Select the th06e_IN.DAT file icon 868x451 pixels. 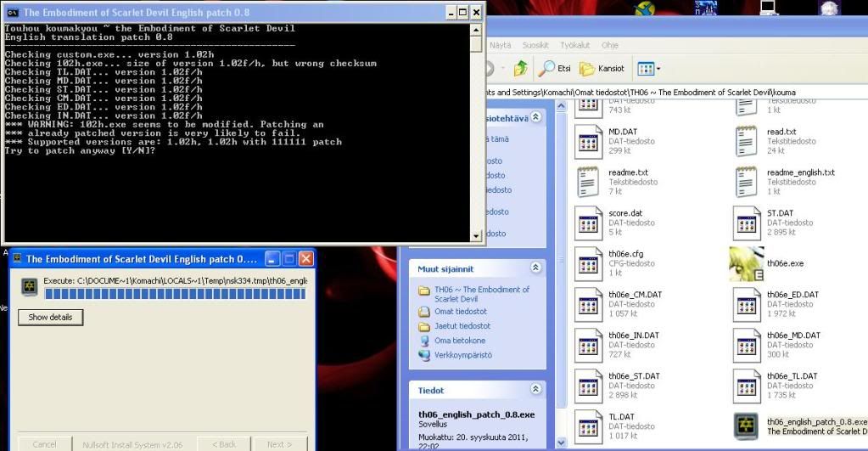588,345
